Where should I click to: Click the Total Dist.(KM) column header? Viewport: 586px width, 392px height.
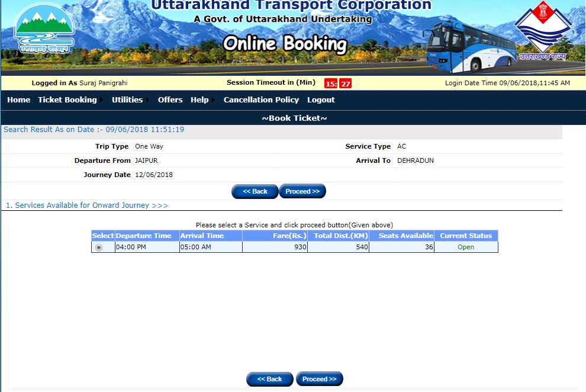pyautogui.click(x=338, y=236)
